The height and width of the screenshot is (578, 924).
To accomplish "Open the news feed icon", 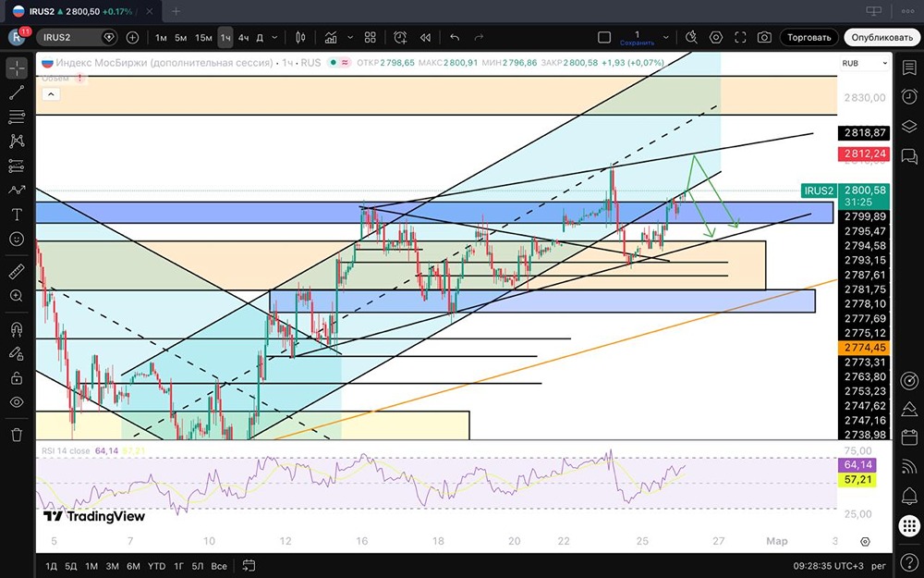I will [x=909, y=466].
